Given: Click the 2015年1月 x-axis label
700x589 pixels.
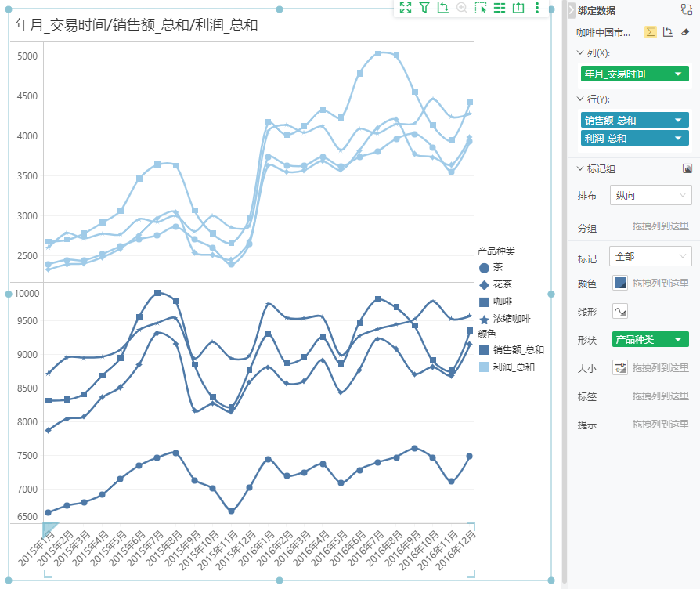Looking at the screenshot, I should point(37,548).
